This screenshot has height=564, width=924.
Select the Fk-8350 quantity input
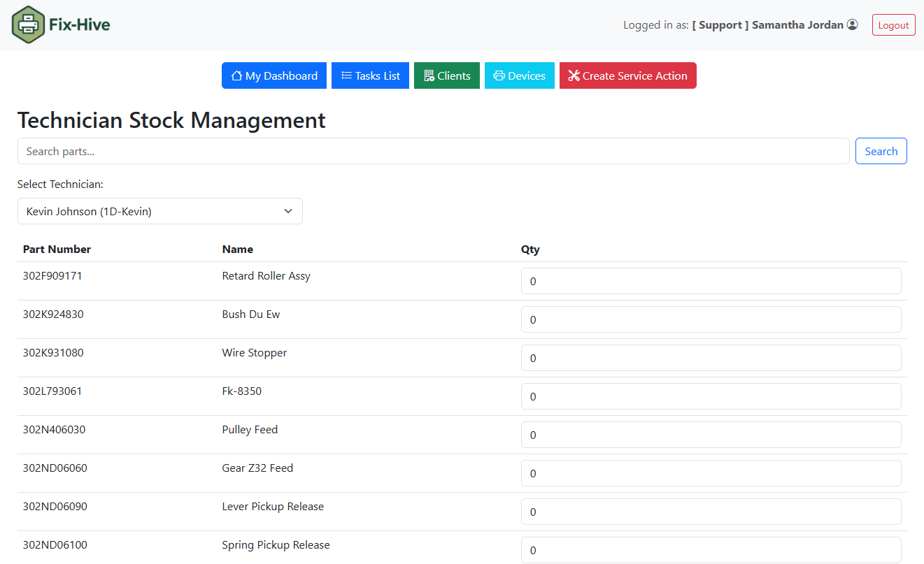(711, 396)
